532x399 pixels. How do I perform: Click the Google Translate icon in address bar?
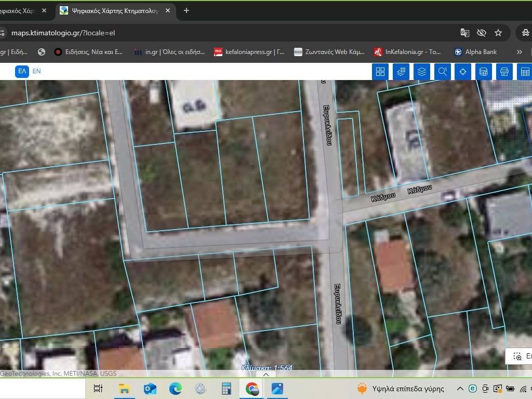[x=465, y=33]
